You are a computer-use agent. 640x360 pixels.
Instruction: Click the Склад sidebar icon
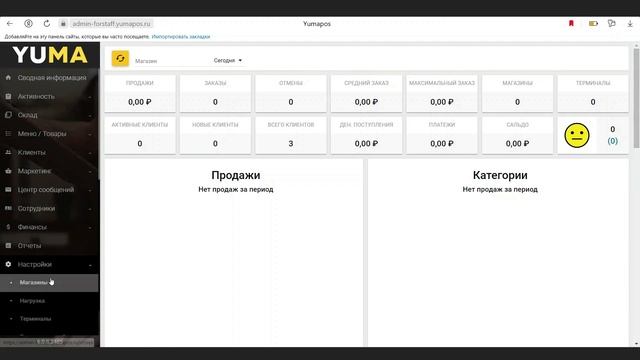pos(8,115)
